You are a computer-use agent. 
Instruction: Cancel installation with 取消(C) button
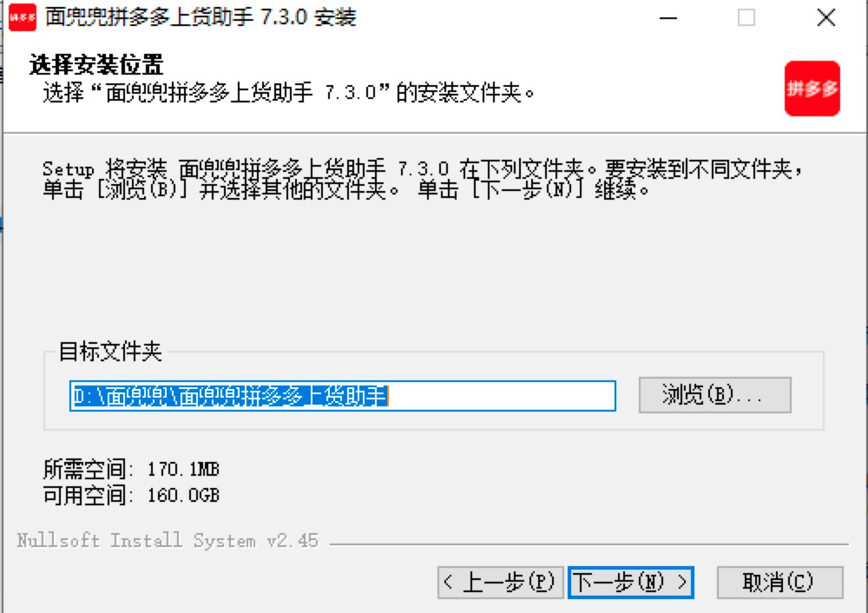coord(779,582)
